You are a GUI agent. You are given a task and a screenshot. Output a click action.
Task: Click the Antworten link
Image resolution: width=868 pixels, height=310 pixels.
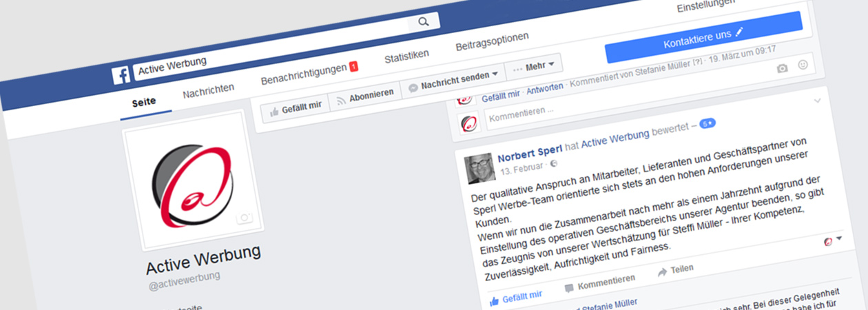tap(545, 89)
